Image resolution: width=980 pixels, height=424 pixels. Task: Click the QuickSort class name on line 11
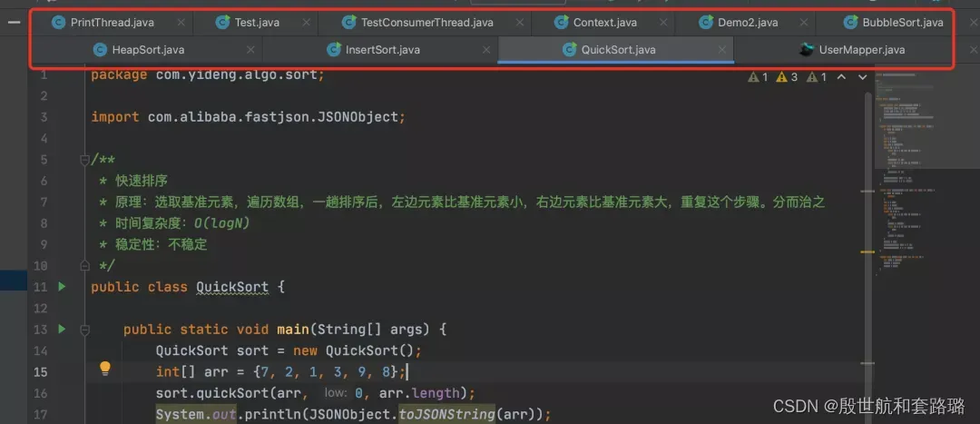click(232, 287)
